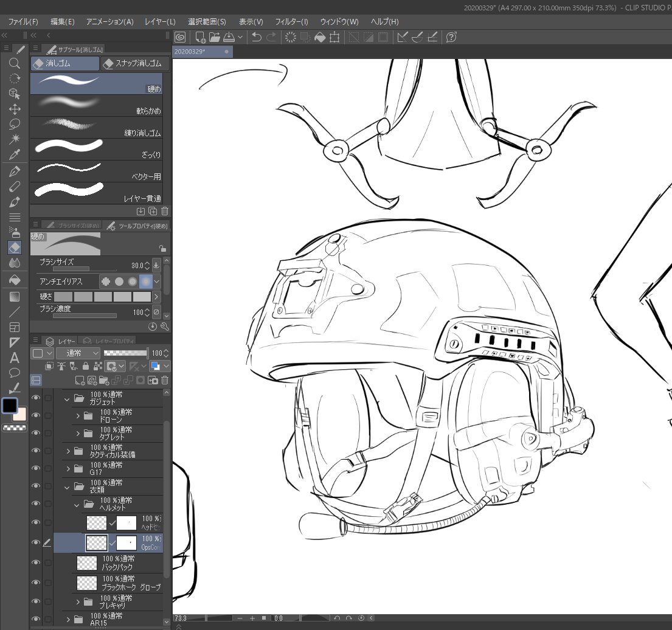Viewport: 672px width, 630px height.
Task: Select the Fill bucket tool
Action: [14, 280]
